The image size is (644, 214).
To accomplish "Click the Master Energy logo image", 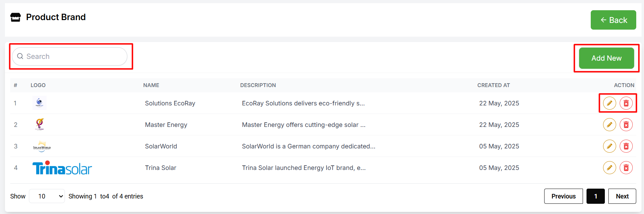I will [40, 124].
